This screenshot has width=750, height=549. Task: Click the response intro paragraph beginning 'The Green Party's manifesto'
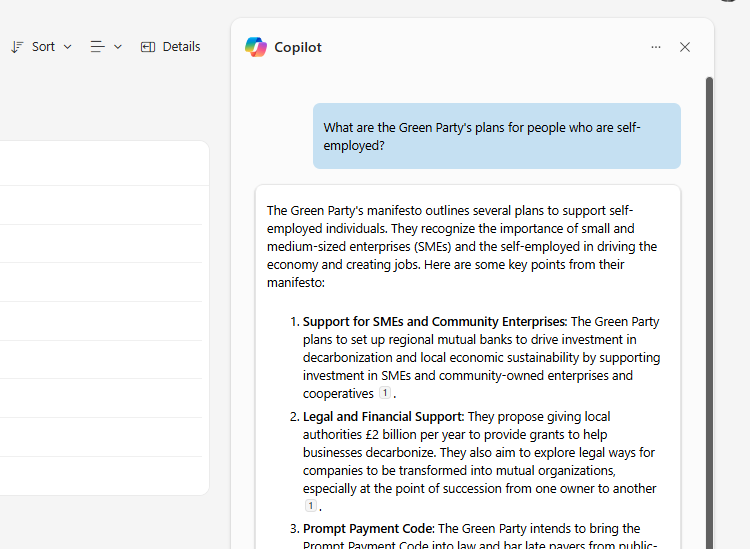click(x=462, y=247)
